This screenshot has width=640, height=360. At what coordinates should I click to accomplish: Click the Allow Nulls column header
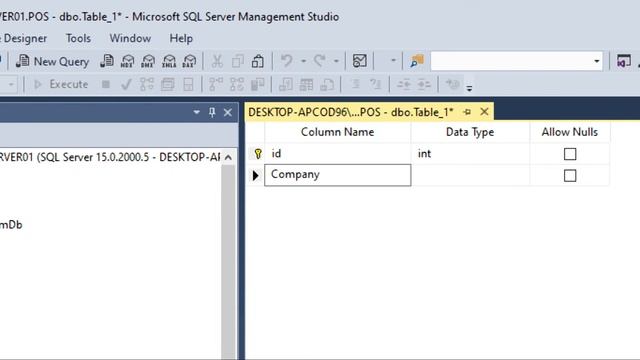coord(570,132)
